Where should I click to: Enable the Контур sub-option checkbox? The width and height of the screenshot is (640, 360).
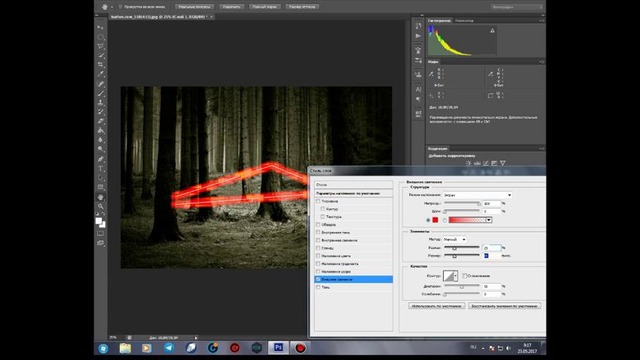pos(322,209)
